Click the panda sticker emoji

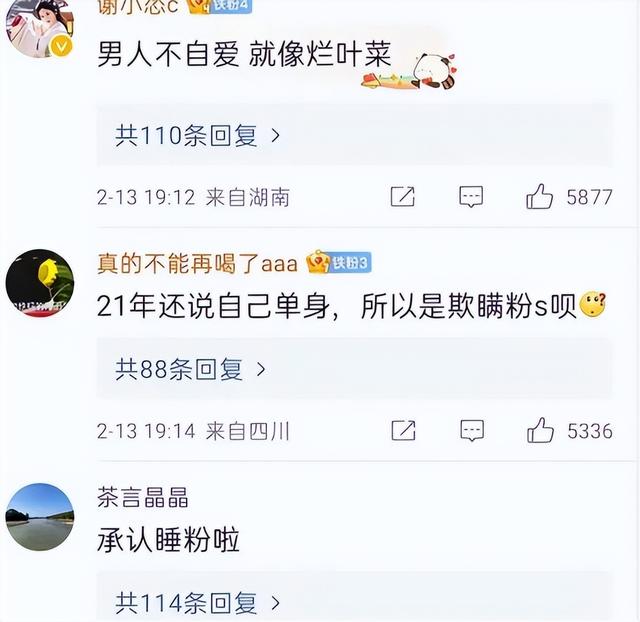pos(409,72)
